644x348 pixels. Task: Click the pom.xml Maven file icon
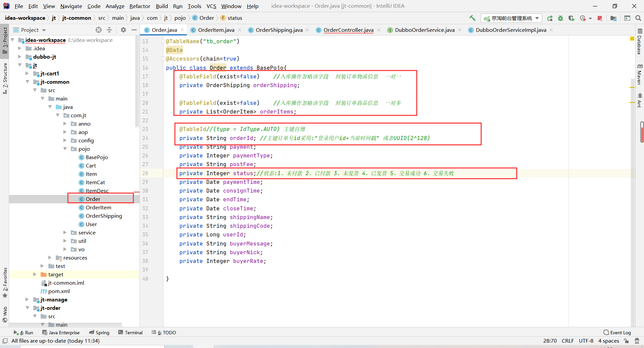click(x=44, y=291)
